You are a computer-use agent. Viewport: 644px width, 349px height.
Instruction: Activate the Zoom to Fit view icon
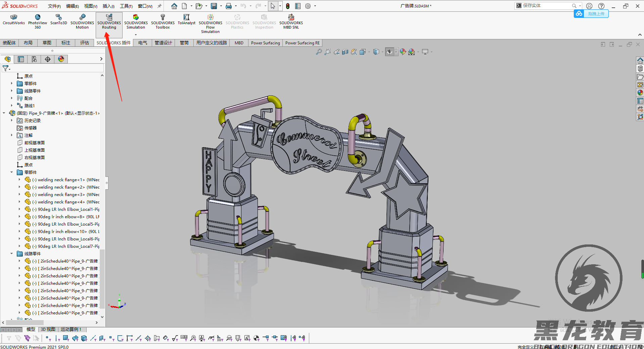[319, 52]
